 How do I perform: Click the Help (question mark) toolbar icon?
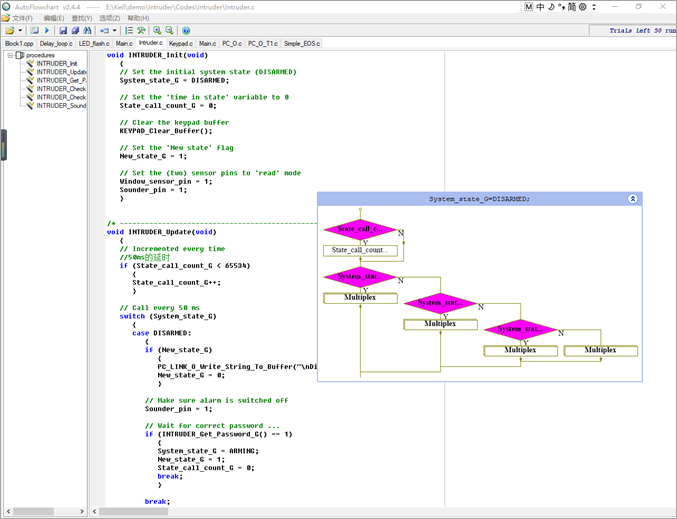(x=186, y=30)
